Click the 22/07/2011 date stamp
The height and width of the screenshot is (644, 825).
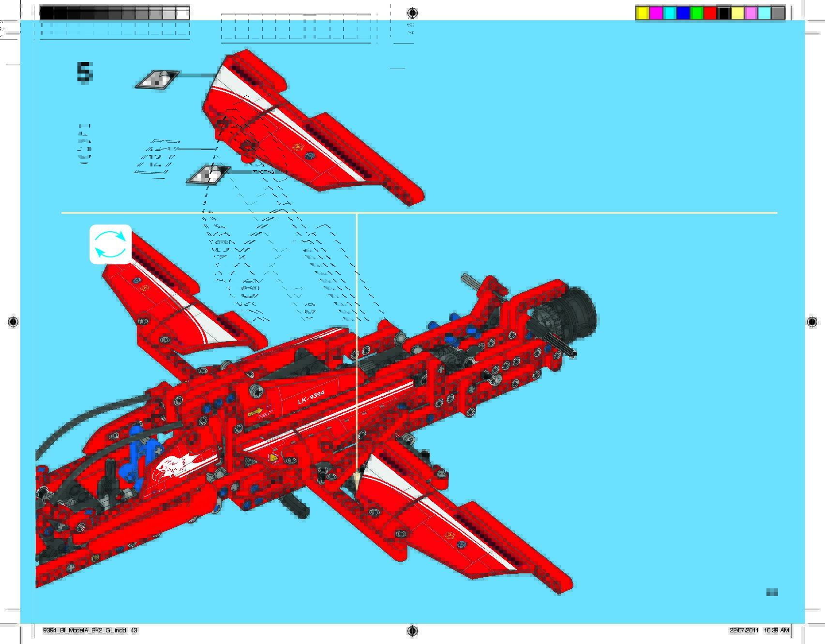744,630
